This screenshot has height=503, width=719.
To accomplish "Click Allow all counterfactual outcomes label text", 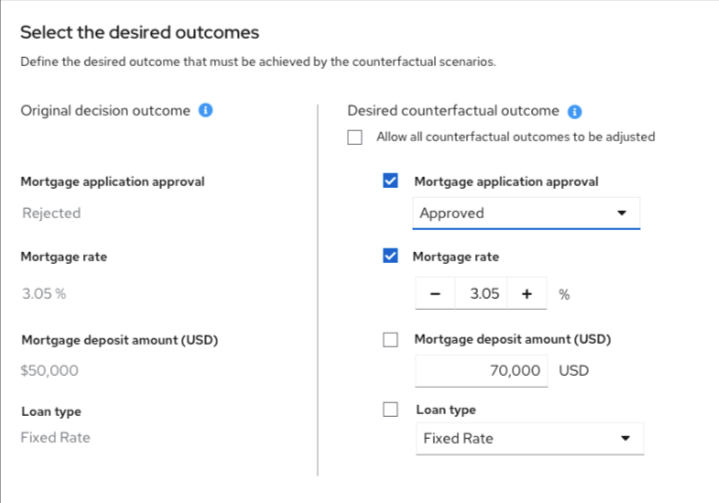I will pyautogui.click(x=515, y=137).
